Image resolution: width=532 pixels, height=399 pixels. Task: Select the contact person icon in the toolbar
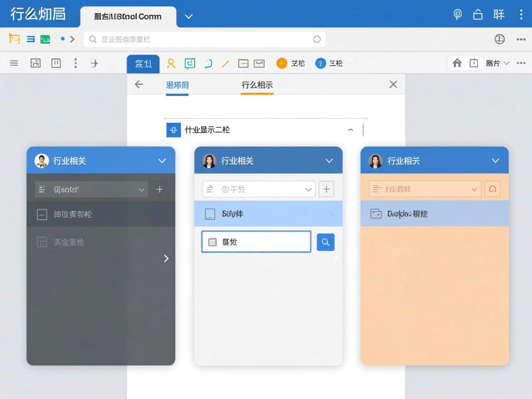coord(171,63)
